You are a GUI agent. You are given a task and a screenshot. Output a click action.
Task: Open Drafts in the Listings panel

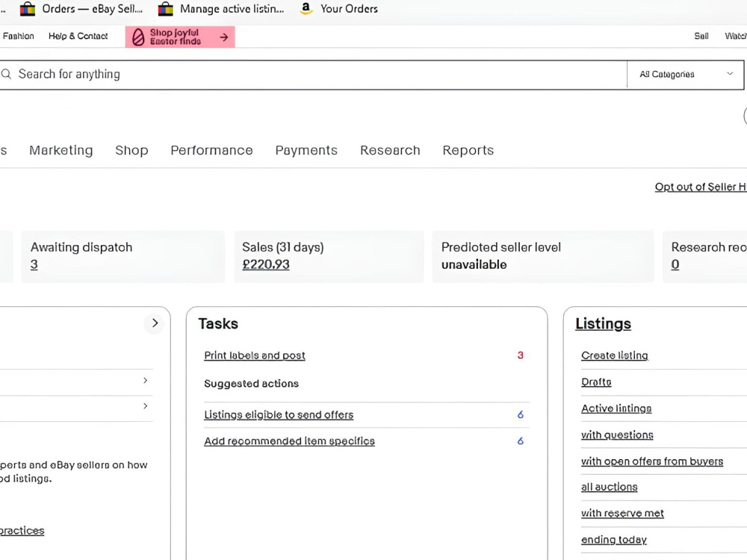596,382
